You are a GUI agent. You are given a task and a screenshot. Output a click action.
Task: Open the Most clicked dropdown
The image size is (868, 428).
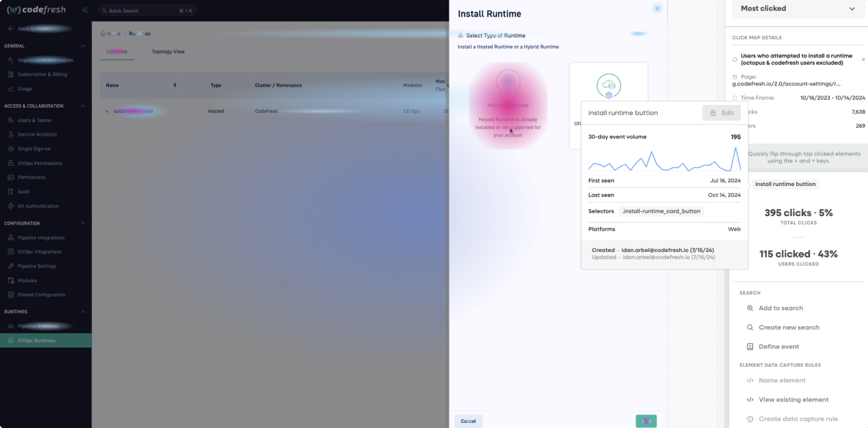point(798,9)
